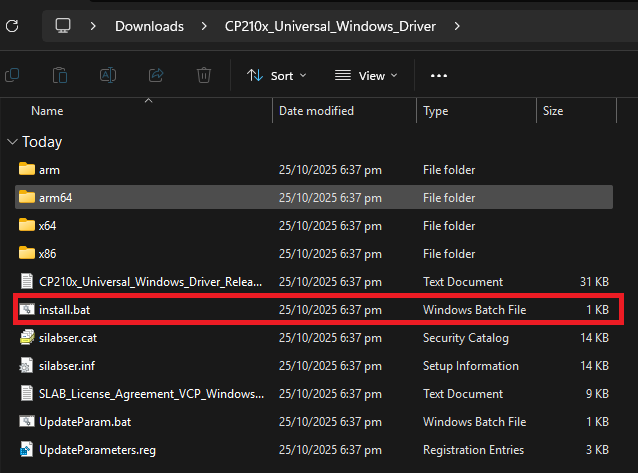
Task: Click the silabser.inf setup information icon
Action: pos(27,366)
